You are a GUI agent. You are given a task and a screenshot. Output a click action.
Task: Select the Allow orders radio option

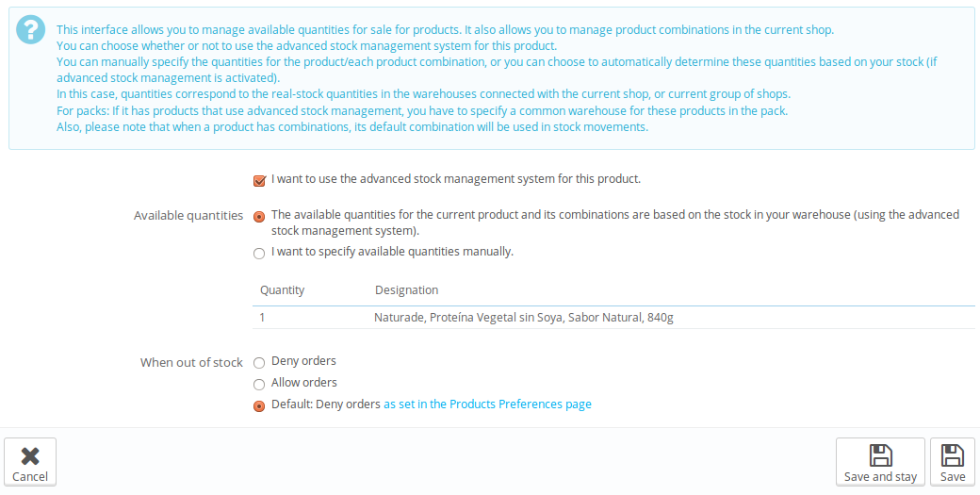pyautogui.click(x=259, y=384)
